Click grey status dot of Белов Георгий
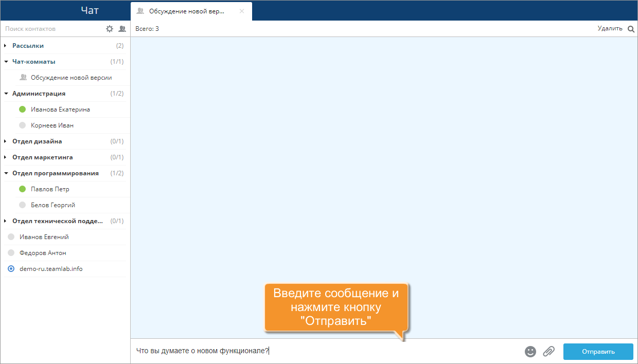Image resolution: width=638 pixels, height=364 pixels. tap(22, 205)
